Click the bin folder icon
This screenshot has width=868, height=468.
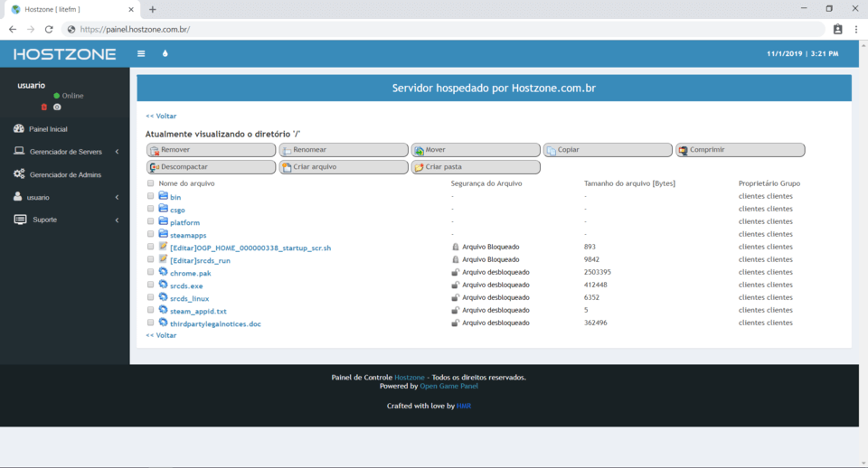pyautogui.click(x=164, y=196)
